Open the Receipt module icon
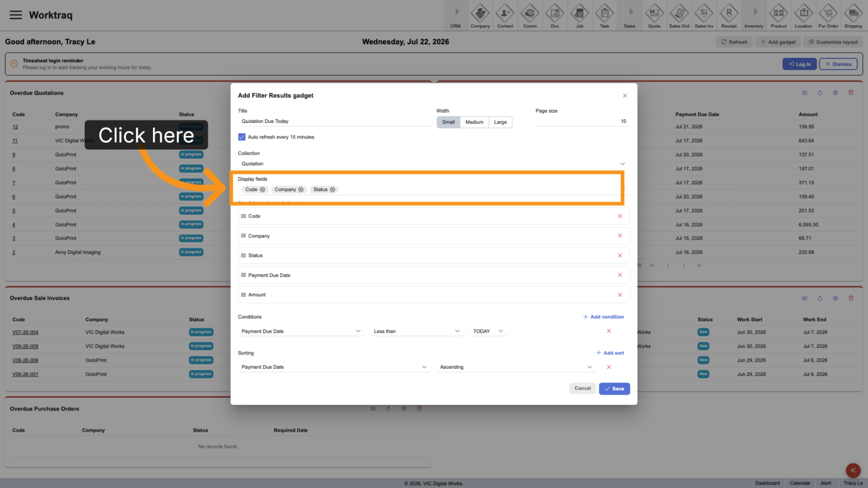This screenshot has width=868, height=488. (x=729, y=16)
